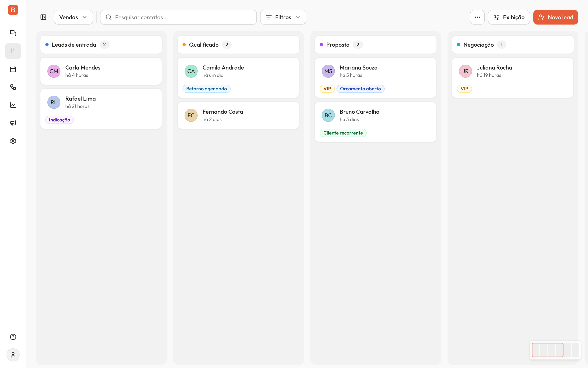Open the user profile avatar icon

(x=13, y=355)
